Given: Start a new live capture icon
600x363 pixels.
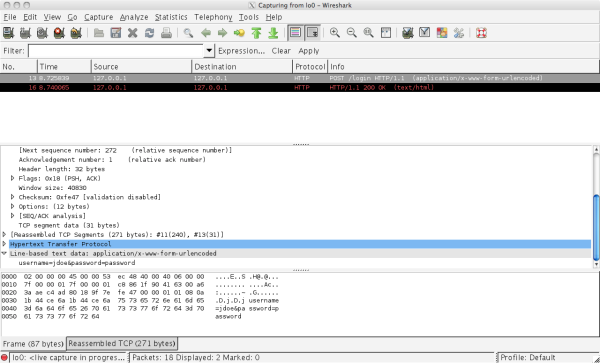Looking at the screenshot, I should click(x=42, y=33).
